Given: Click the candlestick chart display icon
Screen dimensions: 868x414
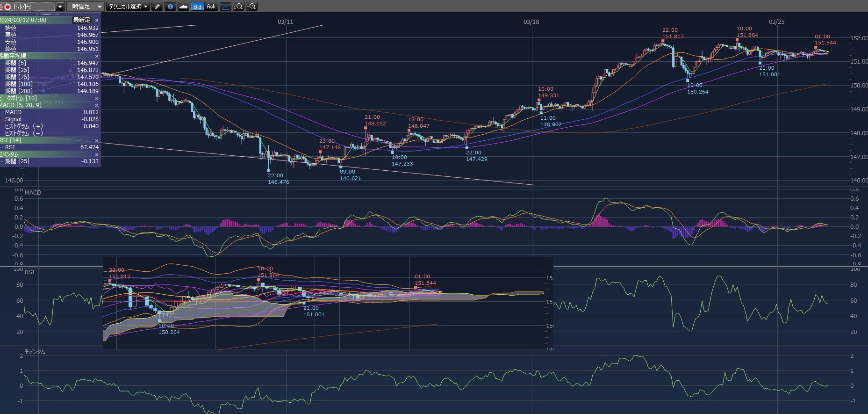Looking at the screenshot, I should 225,7.
